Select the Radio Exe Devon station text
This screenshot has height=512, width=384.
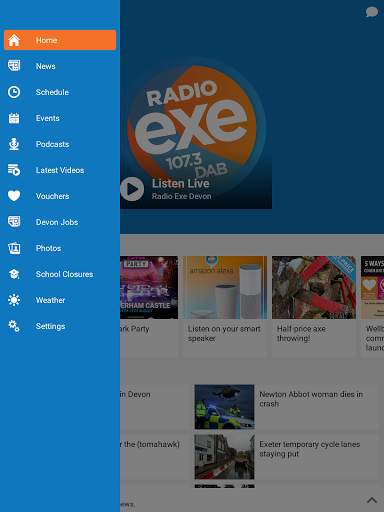(x=182, y=196)
